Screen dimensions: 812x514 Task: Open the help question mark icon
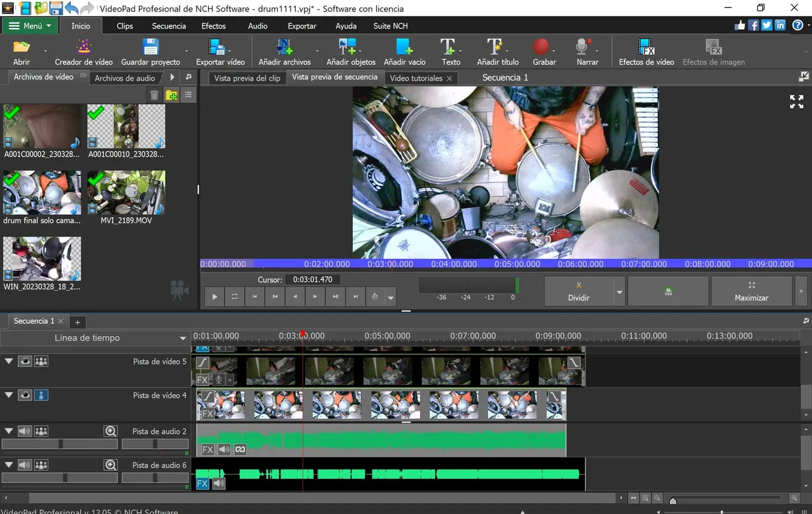797,25
